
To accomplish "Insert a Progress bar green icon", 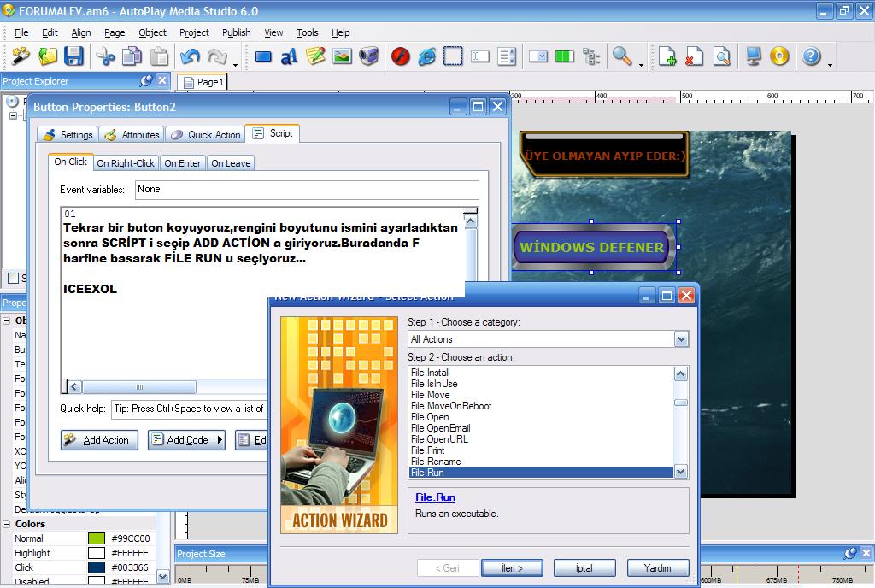I will (x=565, y=56).
